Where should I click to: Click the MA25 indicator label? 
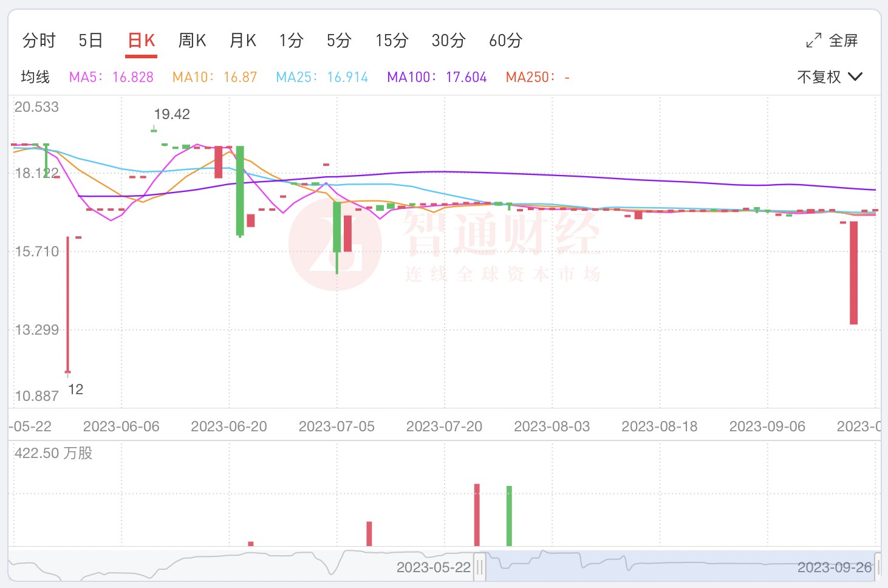point(322,77)
